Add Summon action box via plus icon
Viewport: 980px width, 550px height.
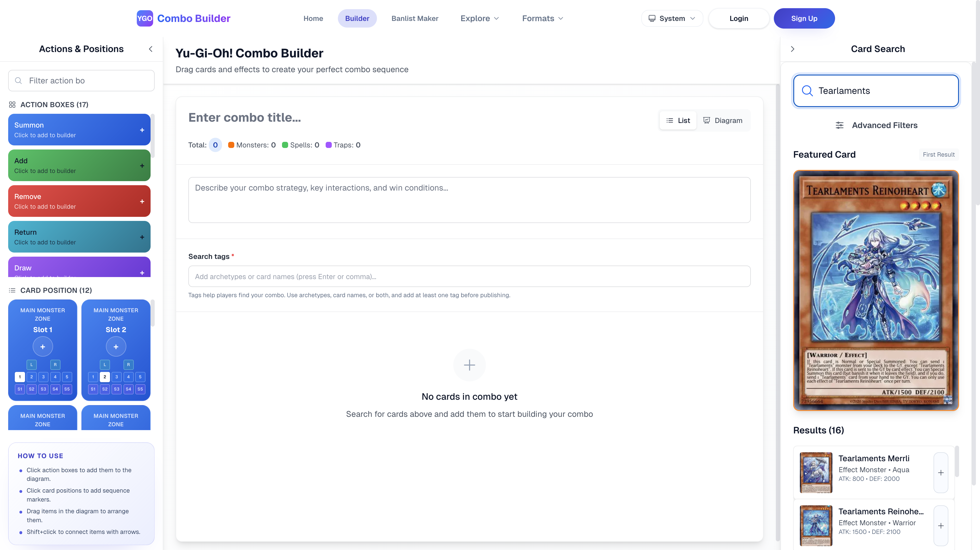pyautogui.click(x=142, y=130)
